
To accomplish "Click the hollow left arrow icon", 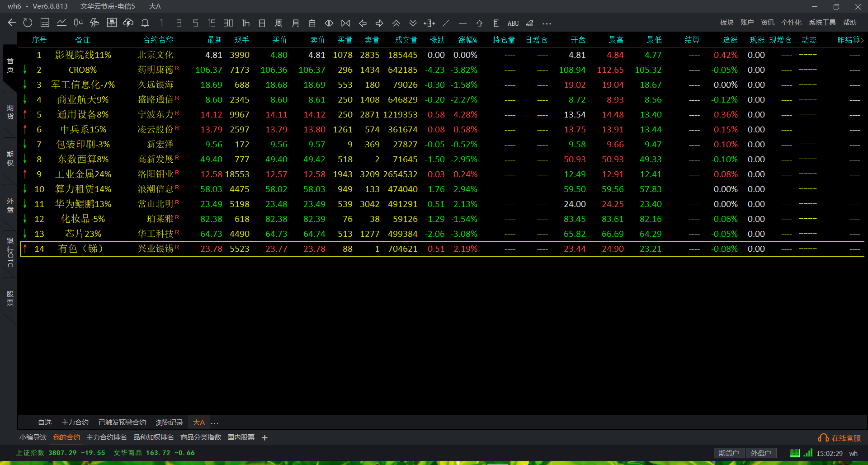I will tap(363, 23).
